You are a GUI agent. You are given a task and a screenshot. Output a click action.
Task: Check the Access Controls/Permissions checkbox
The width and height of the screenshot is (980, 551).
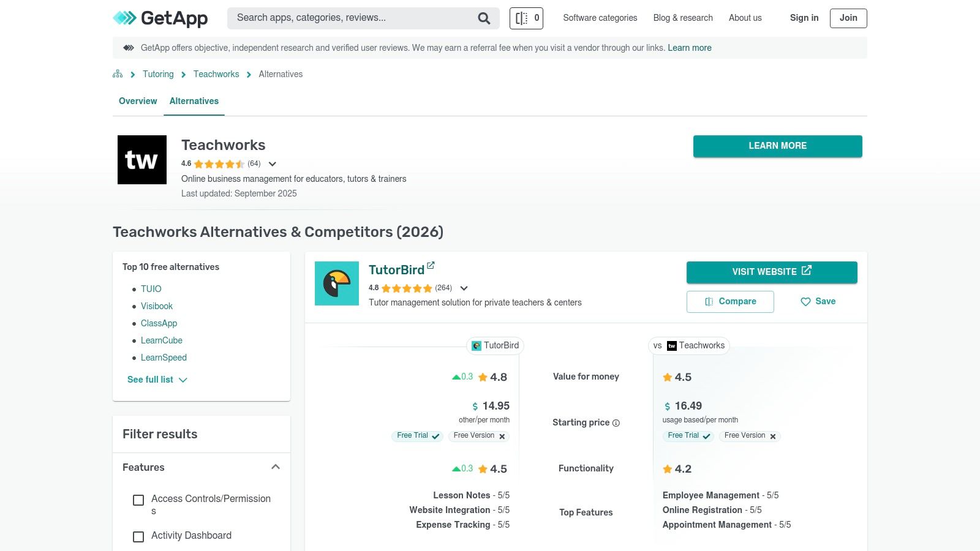138,500
